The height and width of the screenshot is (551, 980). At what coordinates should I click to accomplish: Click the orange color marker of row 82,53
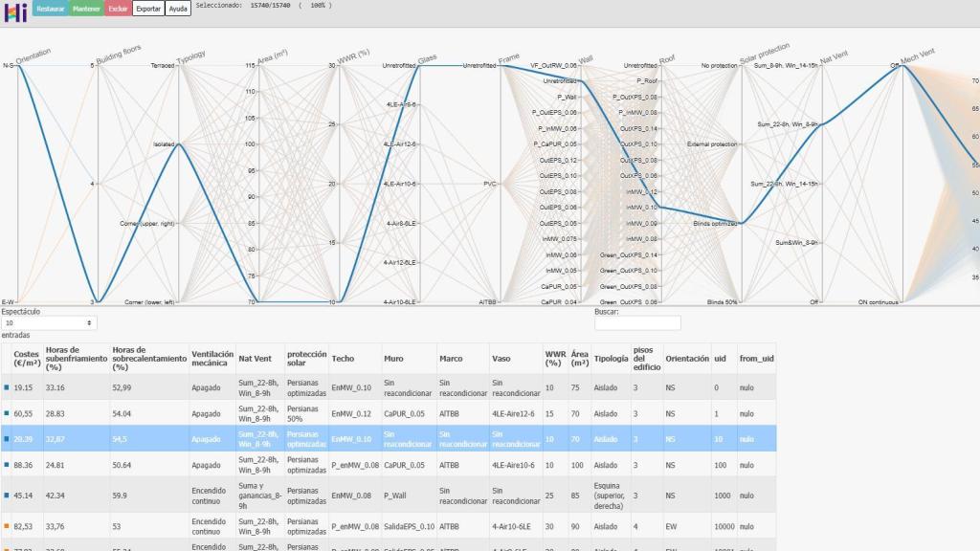pos(7,524)
